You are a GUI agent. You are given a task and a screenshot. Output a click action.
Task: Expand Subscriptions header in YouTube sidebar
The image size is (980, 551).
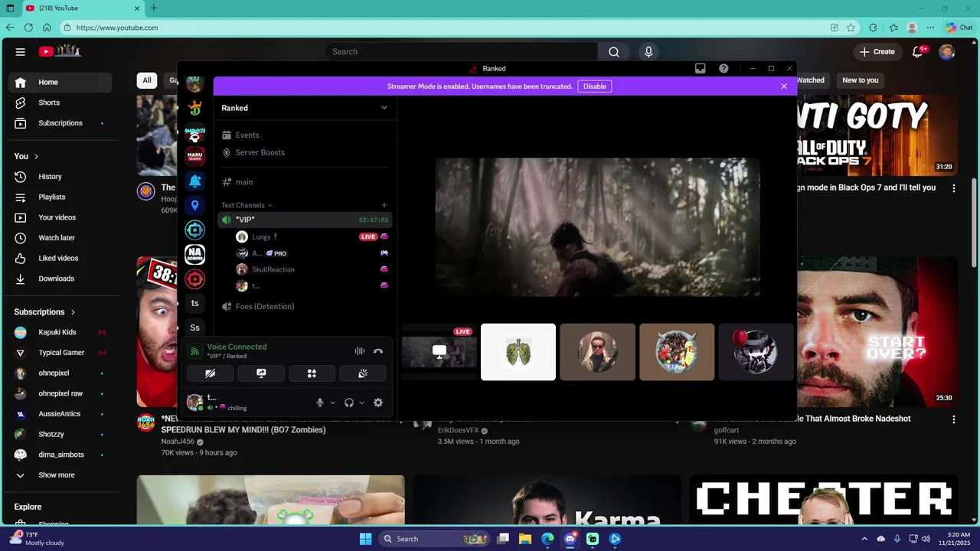(x=45, y=312)
